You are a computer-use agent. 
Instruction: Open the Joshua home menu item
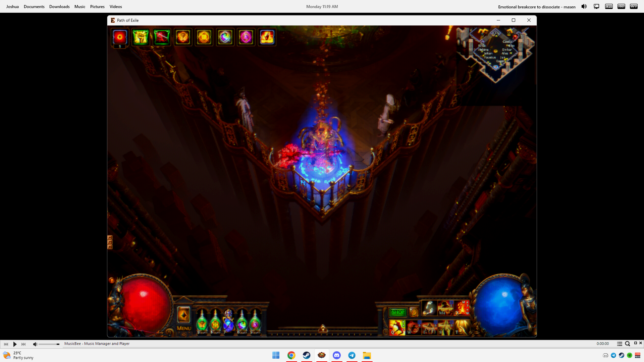tap(12, 7)
